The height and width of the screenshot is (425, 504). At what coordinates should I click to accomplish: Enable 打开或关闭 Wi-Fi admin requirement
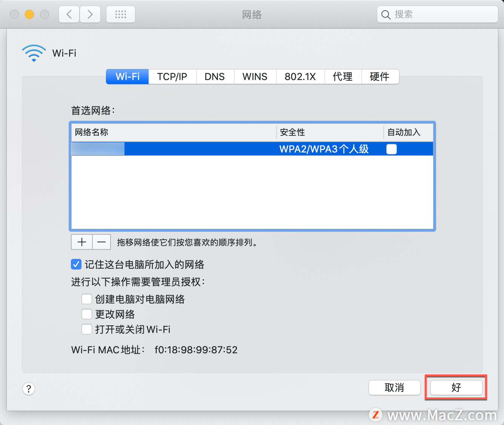[x=86, y=329]
